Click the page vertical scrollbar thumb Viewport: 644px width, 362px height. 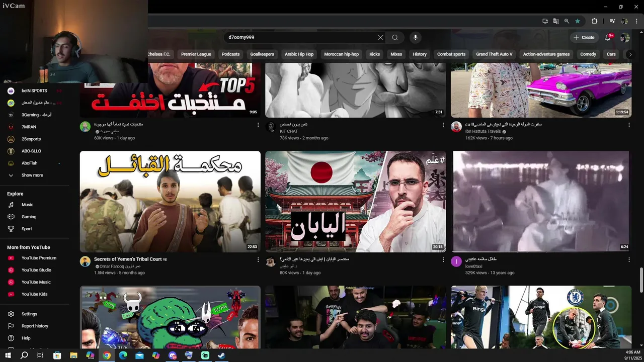(641, 280)
